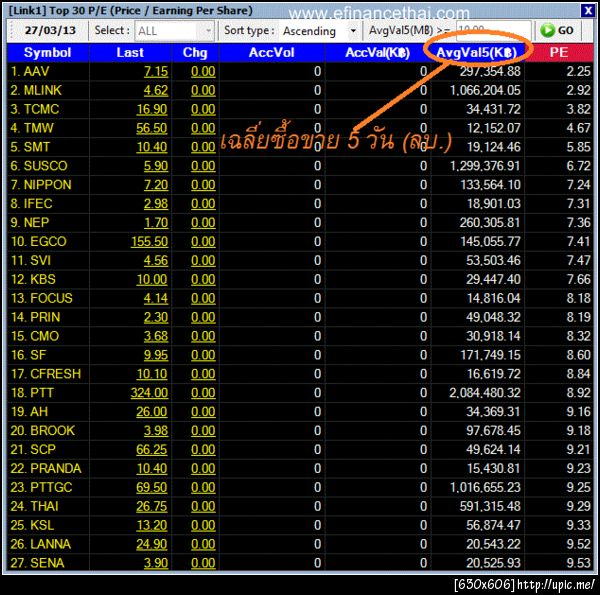
Task: Click SUSCO AvgVal5 value 1,299,376.91
Action: coord(485,166)
